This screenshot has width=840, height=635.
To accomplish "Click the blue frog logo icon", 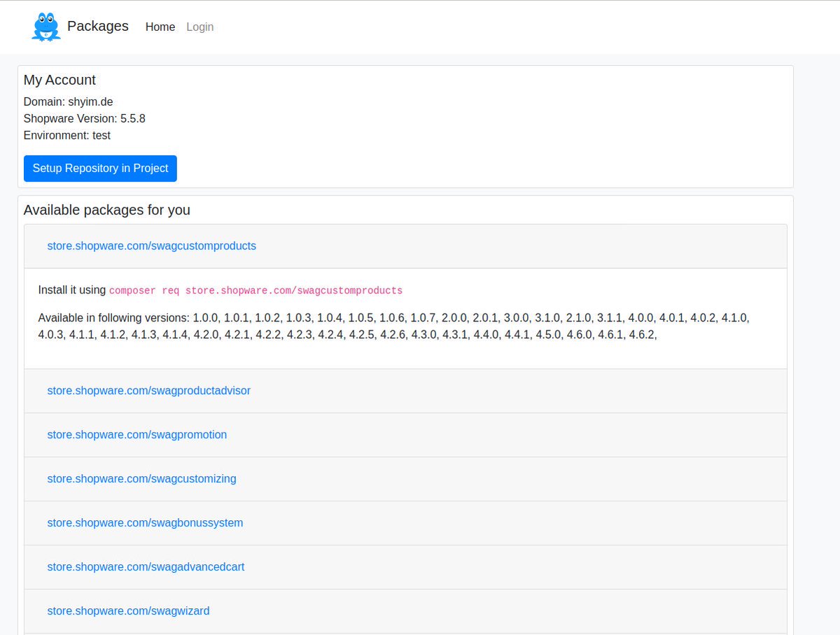I will (x=46, y=27).
